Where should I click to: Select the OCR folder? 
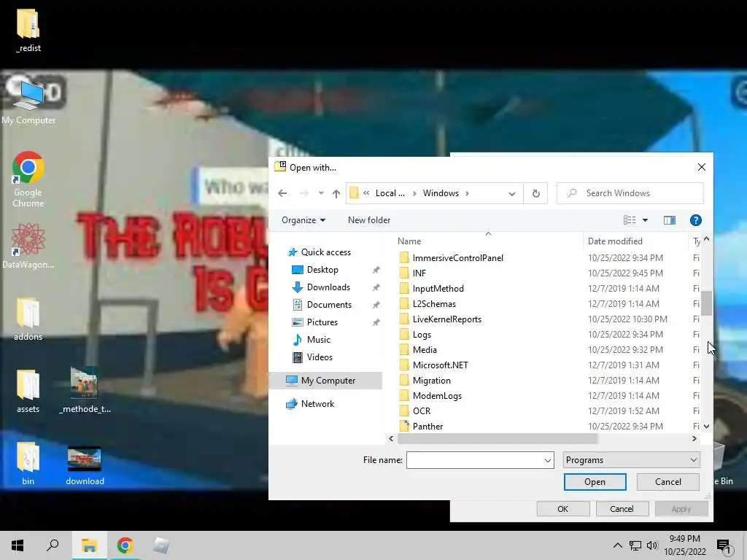[422, 411]
